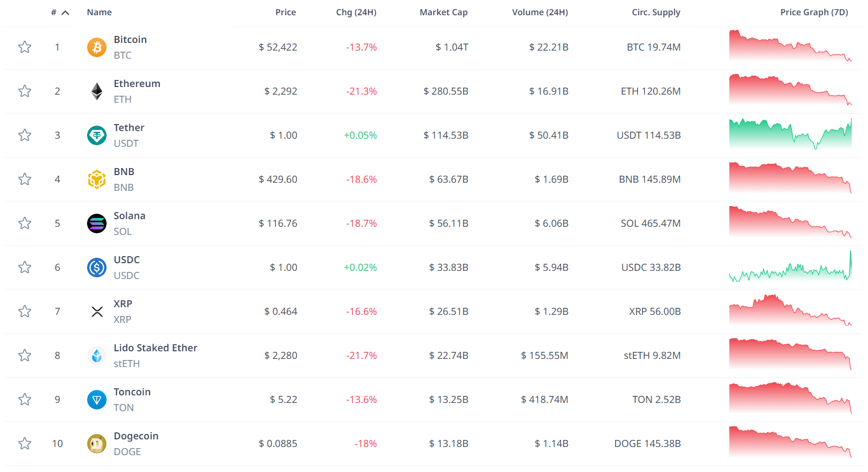Screen dimensions: 868x472
Task: Click the USDC logo icon
Action: click(96, 267)
